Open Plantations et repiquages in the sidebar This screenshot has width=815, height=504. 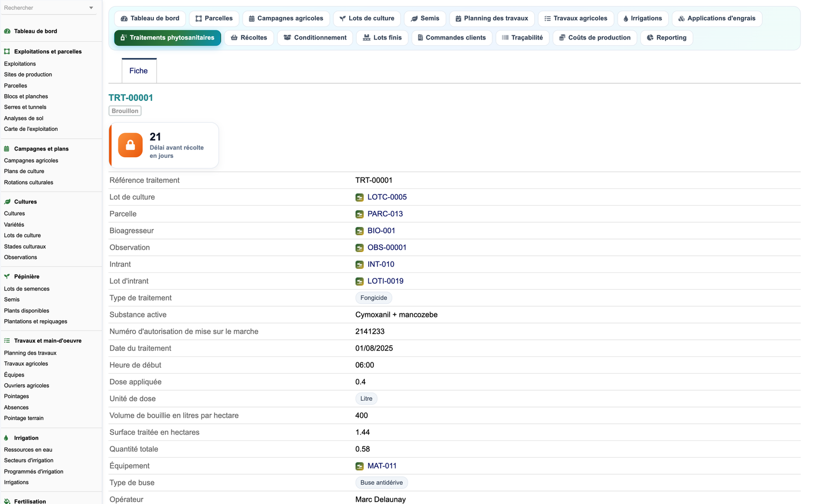click(x=36, y=322)
